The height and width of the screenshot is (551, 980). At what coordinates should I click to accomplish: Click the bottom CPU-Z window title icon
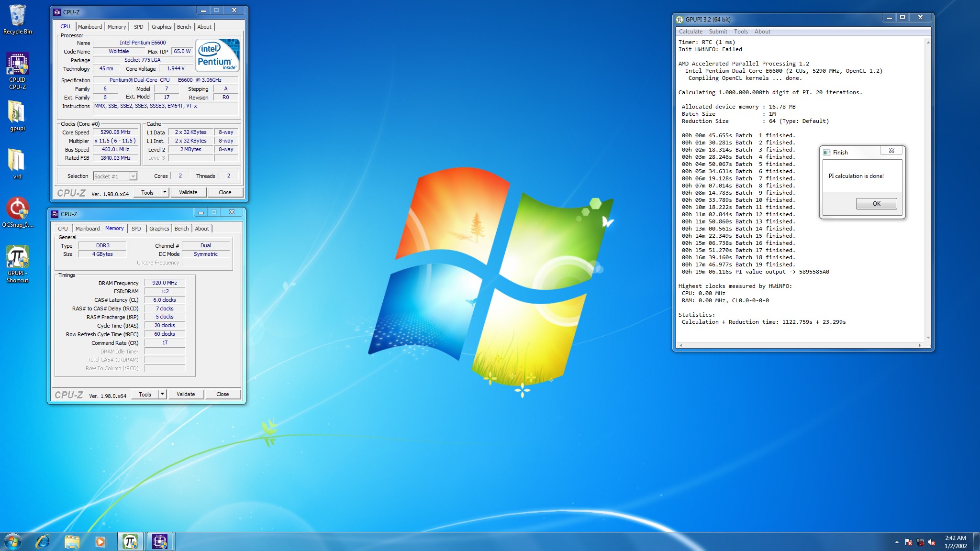[x=55, y=214]
